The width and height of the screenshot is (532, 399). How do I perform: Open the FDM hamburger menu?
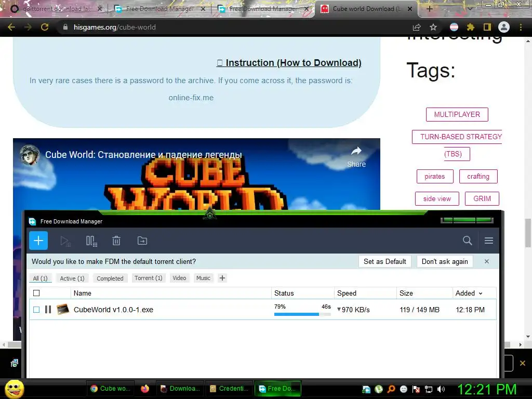coord(489,241)
